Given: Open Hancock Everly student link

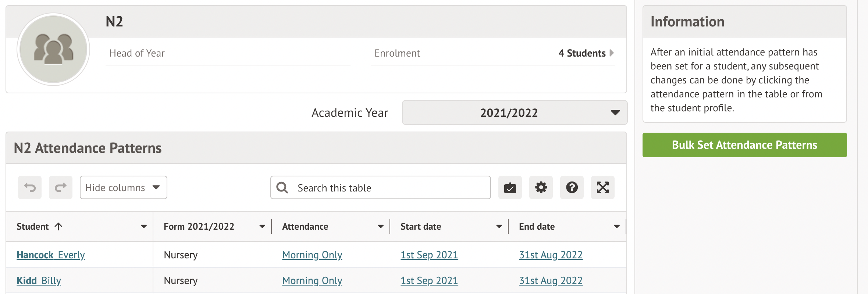Looking at the screenshot, I should pyautogui.click(x=51, y=255).
